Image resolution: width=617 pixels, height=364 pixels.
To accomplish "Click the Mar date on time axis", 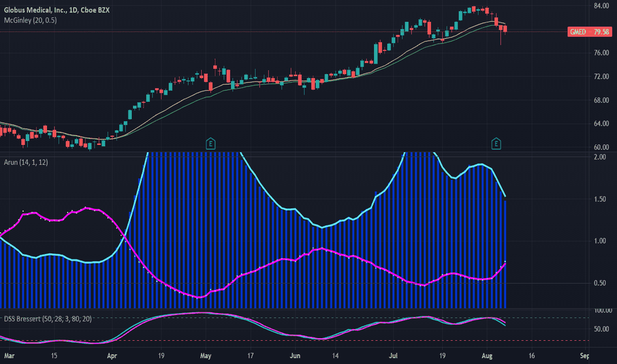I will [x=9, y=356].
